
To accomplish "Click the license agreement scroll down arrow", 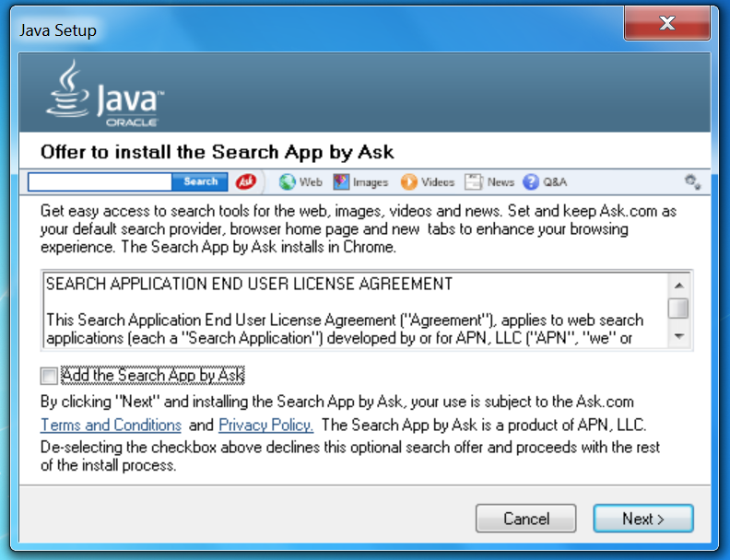I will [679, 337].
